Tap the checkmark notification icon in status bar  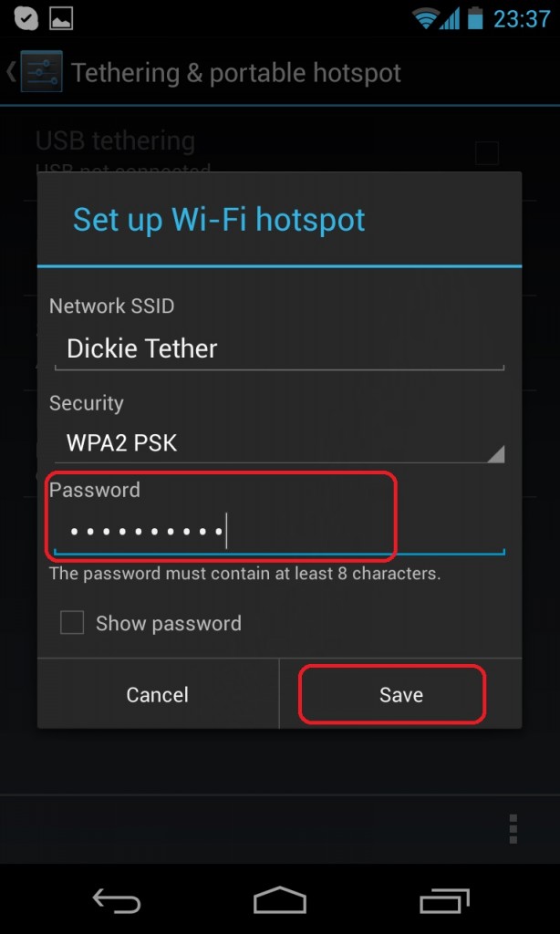[25, 18]
